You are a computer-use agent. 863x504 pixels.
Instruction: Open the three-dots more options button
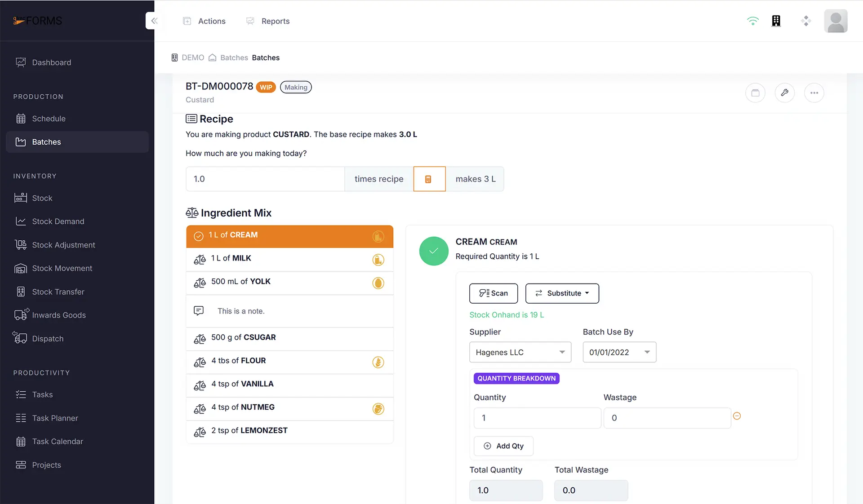tap(814, 93)
